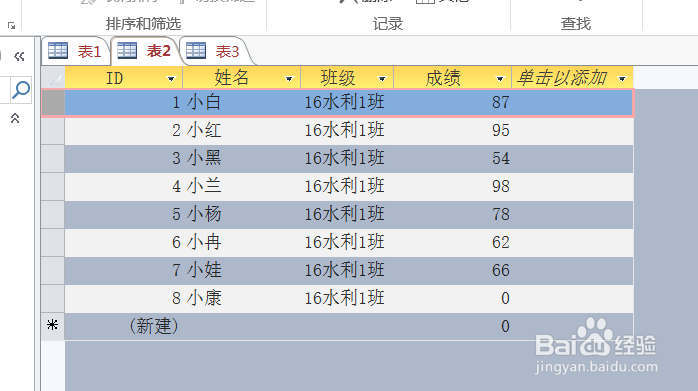Viewport: 698px width, 391px height.
Task: Open the 成绩 column filter dropdown
Action: pos(500,79)
